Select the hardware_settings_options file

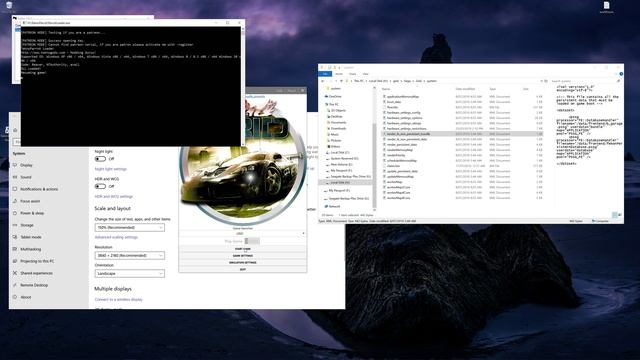(x=404, y=118)
